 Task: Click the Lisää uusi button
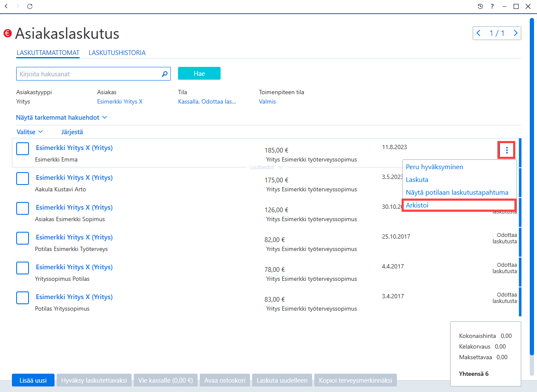click(x=33, y=380)
